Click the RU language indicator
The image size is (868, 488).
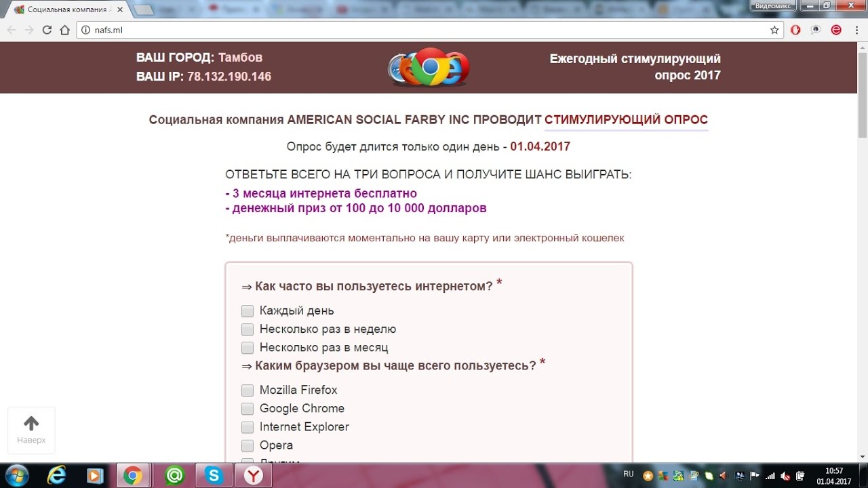(628, 474)
